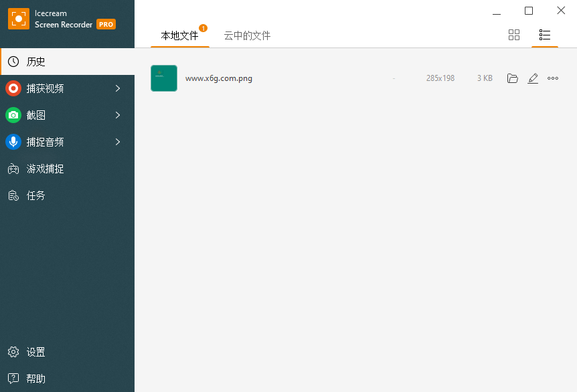Screen dimensions: 577x392
Task: Open the Capture audio microphone tool
Action: [x=13, y=141]
